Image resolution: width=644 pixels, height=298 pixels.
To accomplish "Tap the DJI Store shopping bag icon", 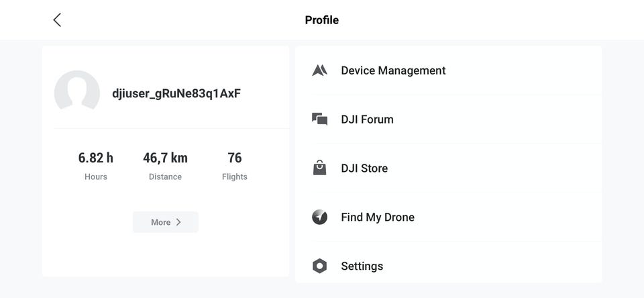I will tap(320, 168).
